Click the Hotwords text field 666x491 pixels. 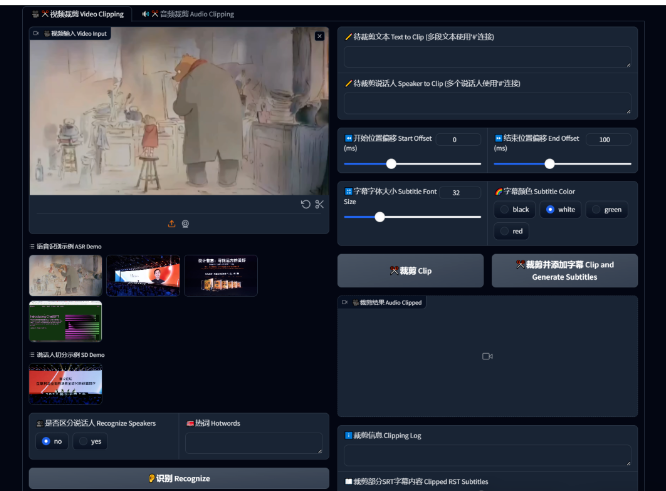(x=253, y=442)
